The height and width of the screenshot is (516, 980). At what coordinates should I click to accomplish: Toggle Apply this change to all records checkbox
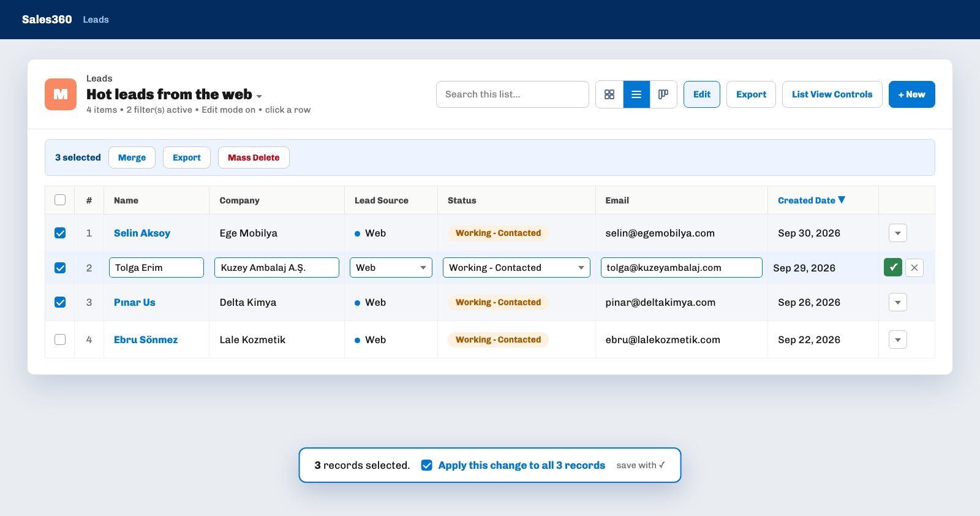427,465
